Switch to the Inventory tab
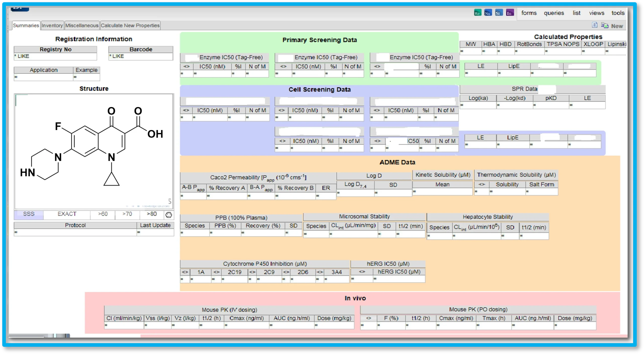The width and height of the screenshot is (644, 354). tap(52, 25)
